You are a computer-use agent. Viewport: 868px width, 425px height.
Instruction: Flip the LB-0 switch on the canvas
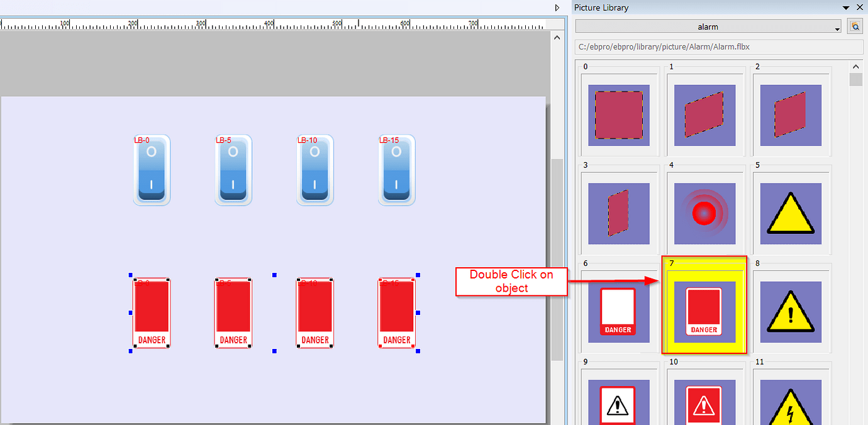[151, 170]
